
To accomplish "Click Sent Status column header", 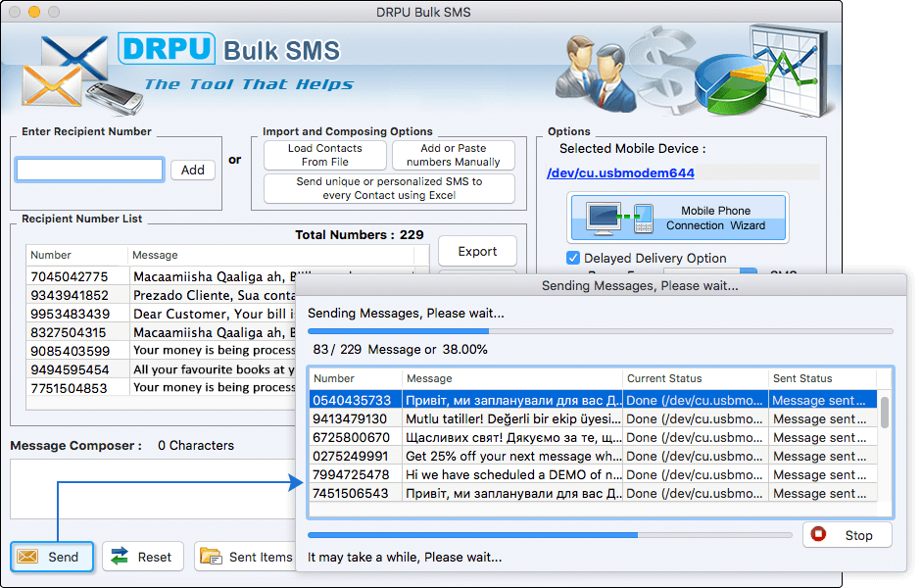I will click(822, 379).
